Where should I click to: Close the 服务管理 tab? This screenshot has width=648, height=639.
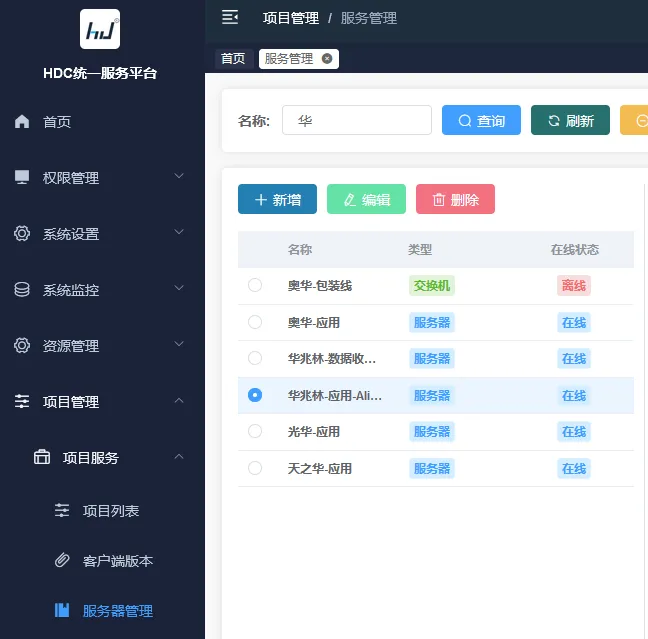click(327, 59)
